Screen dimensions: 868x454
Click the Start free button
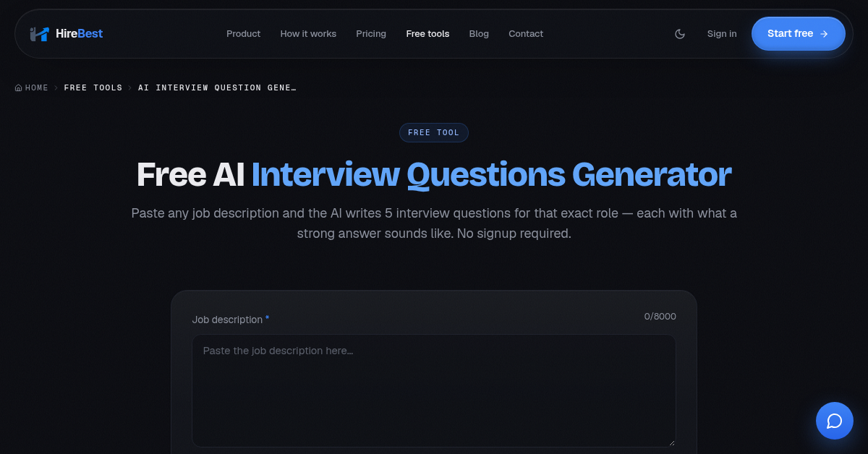click(x=798, y=33)
